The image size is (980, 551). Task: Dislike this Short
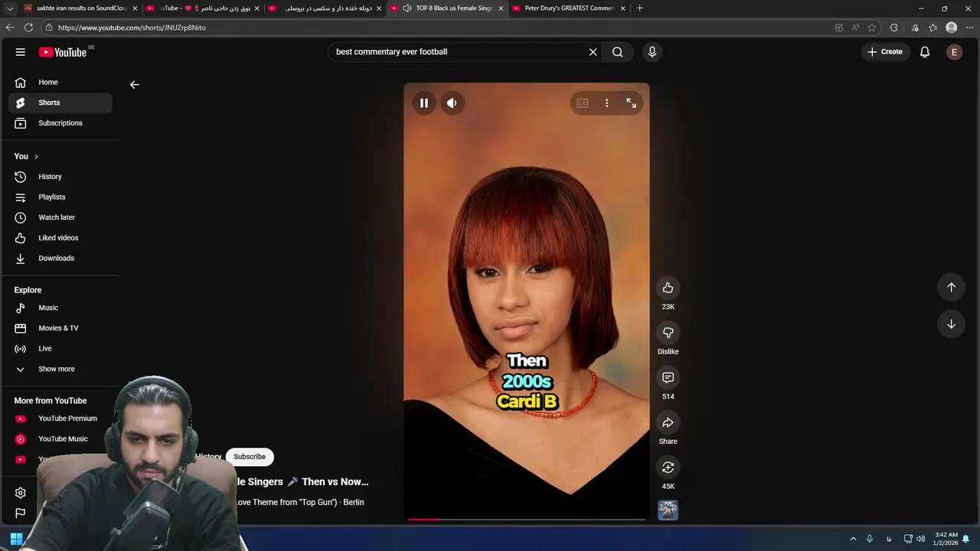(668, 333)
